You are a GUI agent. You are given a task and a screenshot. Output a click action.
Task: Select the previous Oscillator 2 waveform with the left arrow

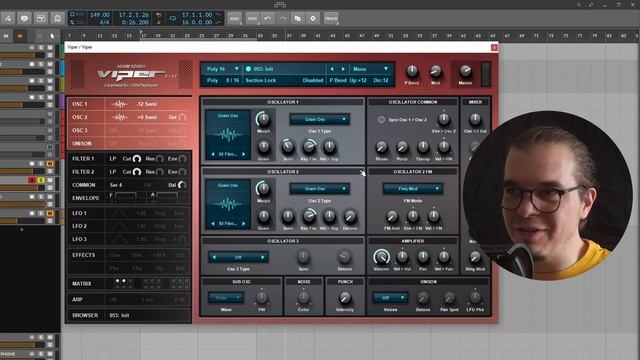(213, 224)
